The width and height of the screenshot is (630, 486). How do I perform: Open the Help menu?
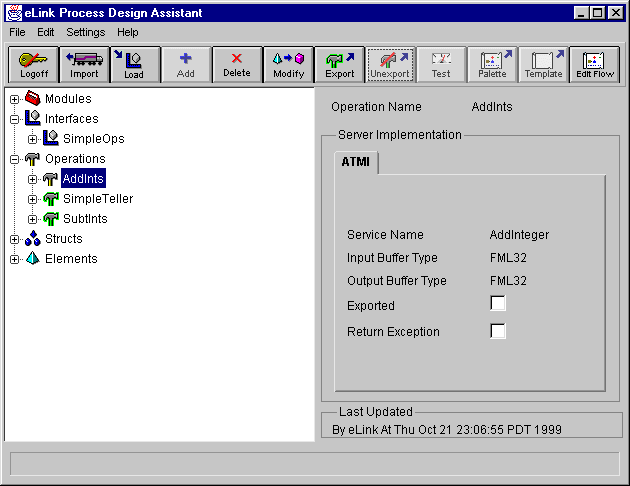(128, 32)
